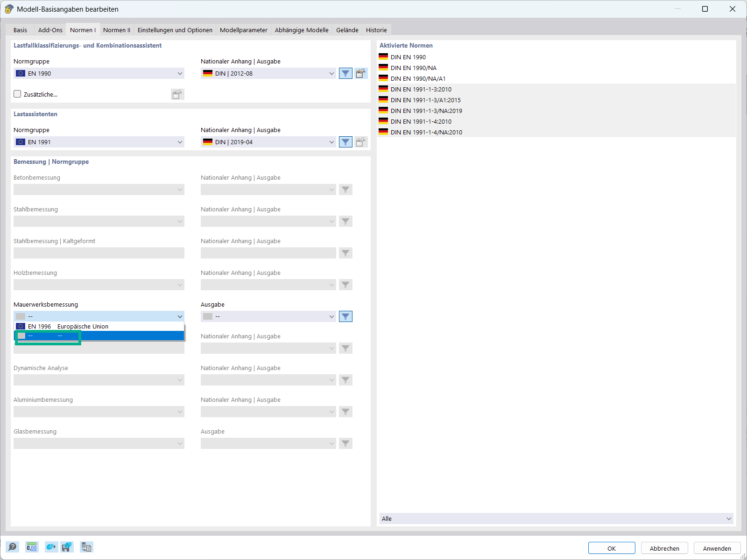Switch to the Basis tab
Viewport: 747px width, 560px height.
coord(20,30)
